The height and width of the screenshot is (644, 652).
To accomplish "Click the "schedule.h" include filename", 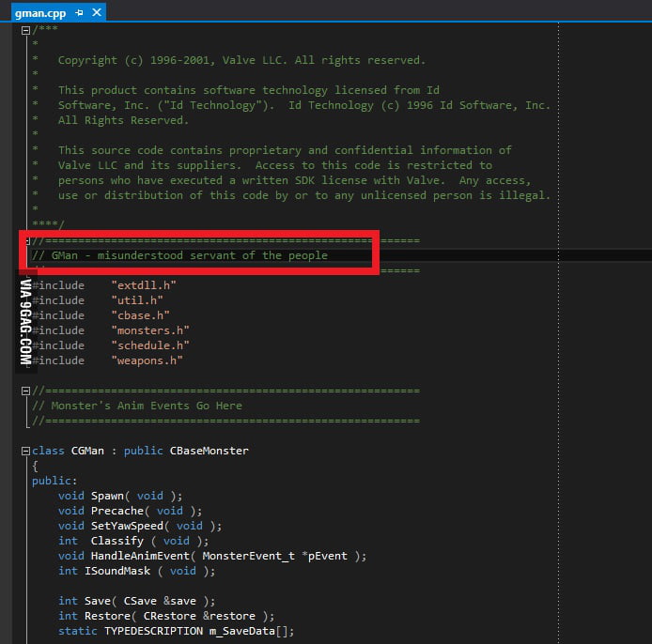I will [x=150, y=345].
